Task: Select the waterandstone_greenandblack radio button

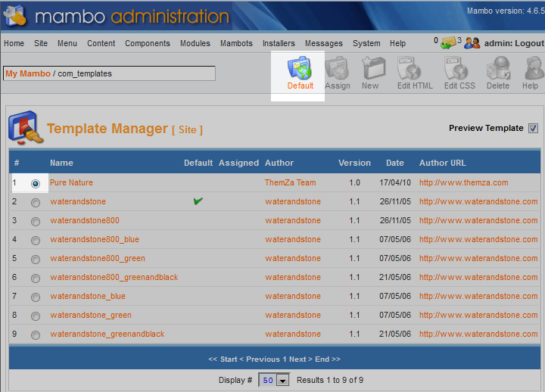Action: (35, 335)
